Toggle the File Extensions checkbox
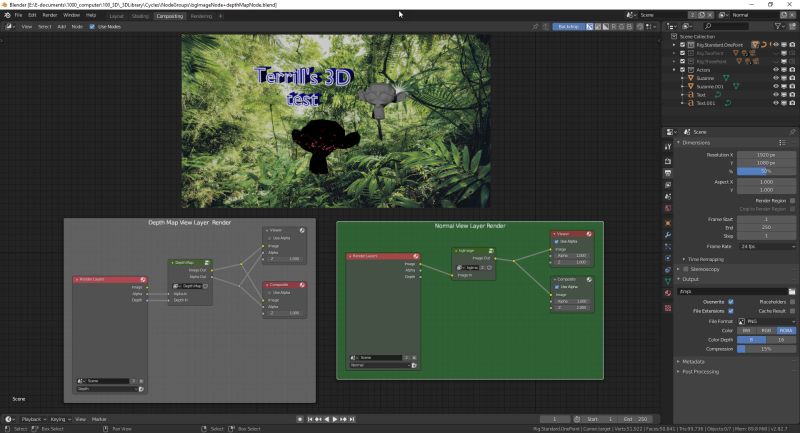This screenshot has width=800, height=433. click(x=731, y=311)
